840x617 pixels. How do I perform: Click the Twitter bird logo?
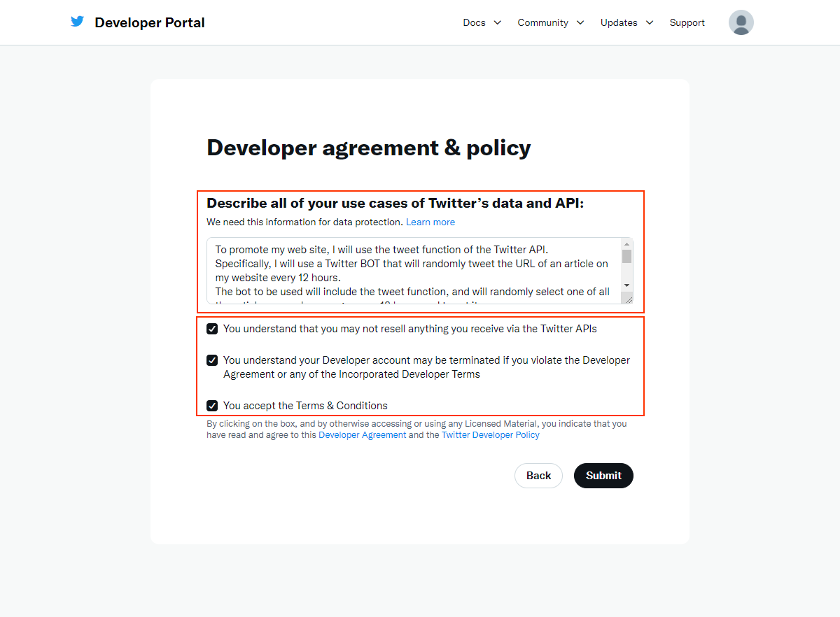[77, 21]
